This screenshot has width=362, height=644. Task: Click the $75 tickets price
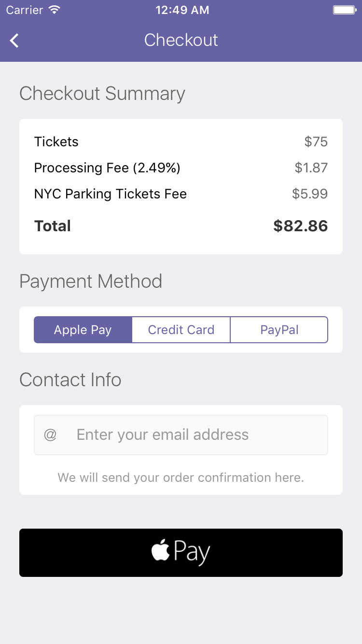coord(316,142)
